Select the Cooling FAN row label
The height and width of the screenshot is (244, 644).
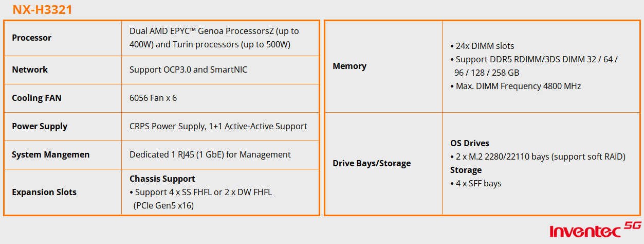36,98
